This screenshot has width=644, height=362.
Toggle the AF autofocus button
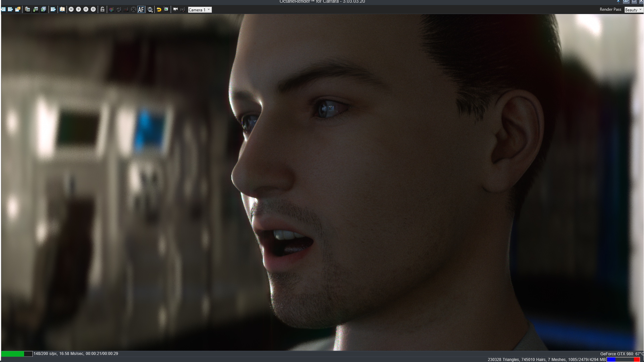[x=141, y=10]
